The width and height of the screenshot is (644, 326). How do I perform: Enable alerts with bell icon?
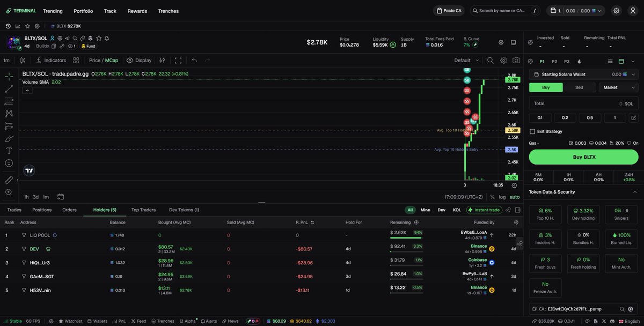tap(107, 39)
